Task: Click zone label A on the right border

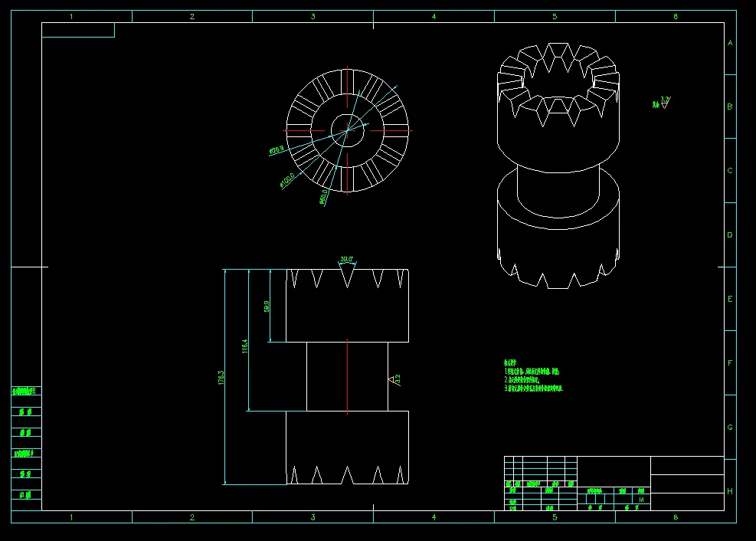Action: (730, 43)
